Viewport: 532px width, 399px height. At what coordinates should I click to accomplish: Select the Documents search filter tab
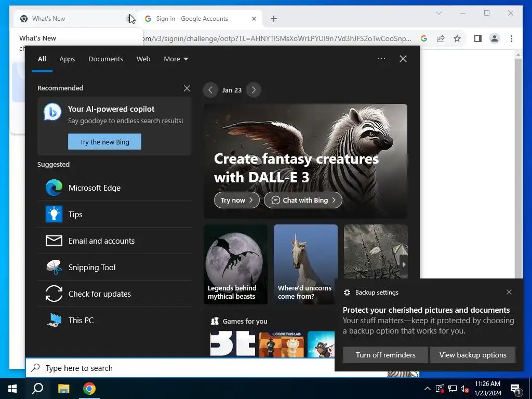[105, 59]
